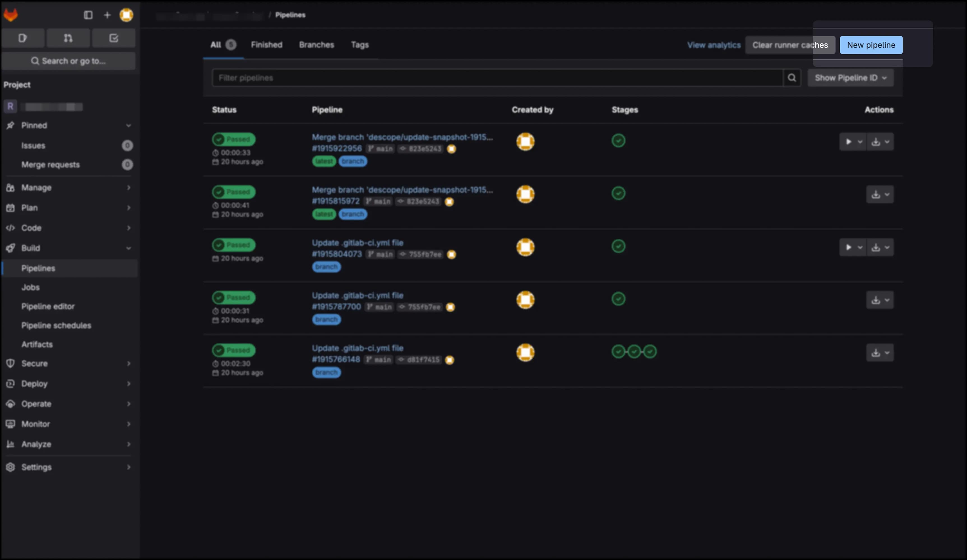Switch to the Finished tab
This screenshot has height=560, width=967.
point(266,45)
